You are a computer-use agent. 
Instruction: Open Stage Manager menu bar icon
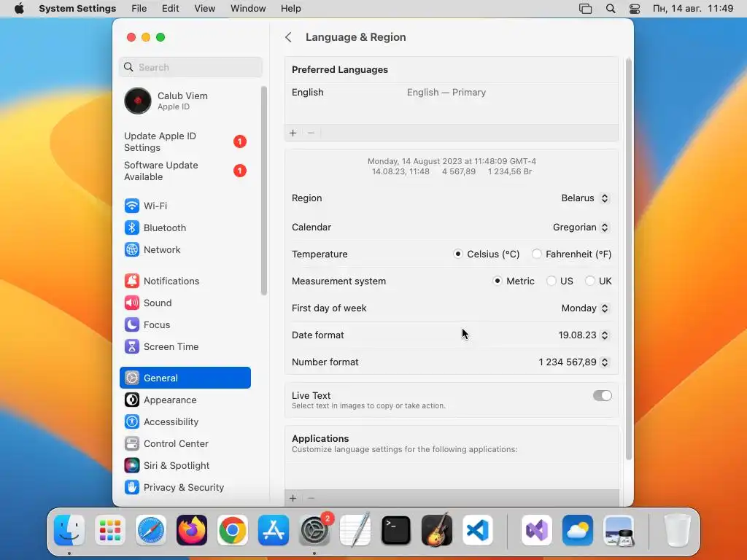point(586,9)
